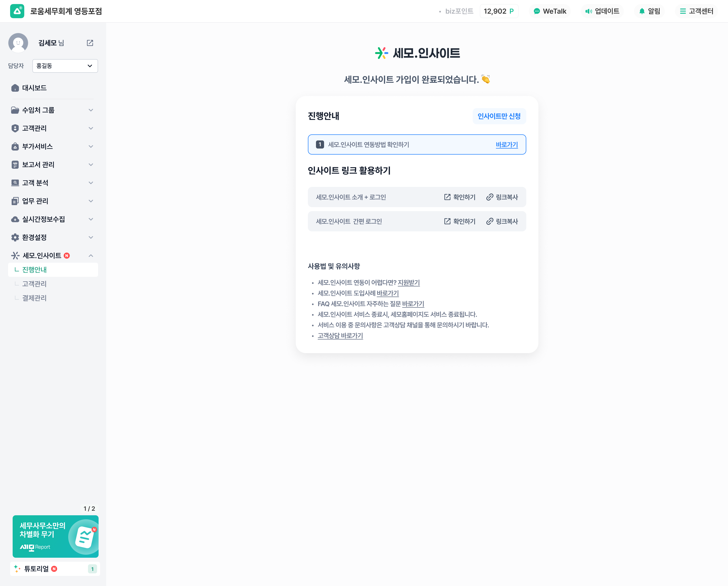
Task: Click 확인하기 for 소개 + 로그인 row
Action: tap(460, 197)
